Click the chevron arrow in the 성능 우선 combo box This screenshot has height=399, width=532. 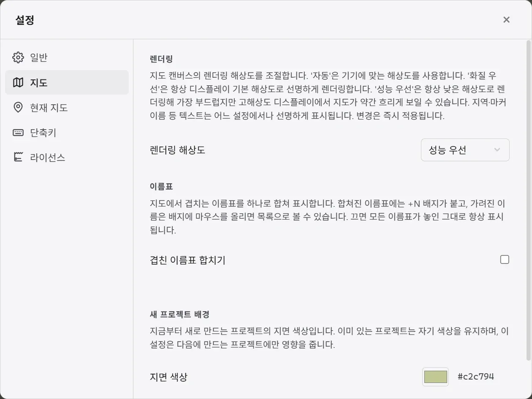tap(497, 150)
